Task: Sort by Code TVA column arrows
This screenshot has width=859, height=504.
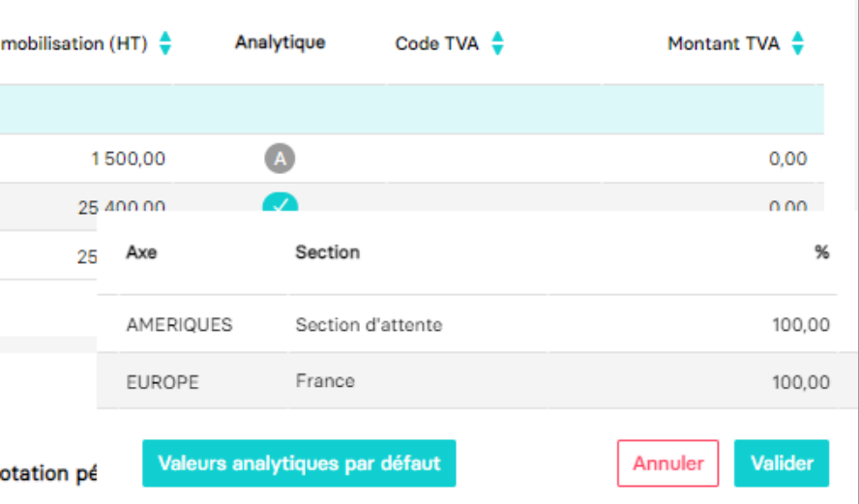Action: point(497,44)
